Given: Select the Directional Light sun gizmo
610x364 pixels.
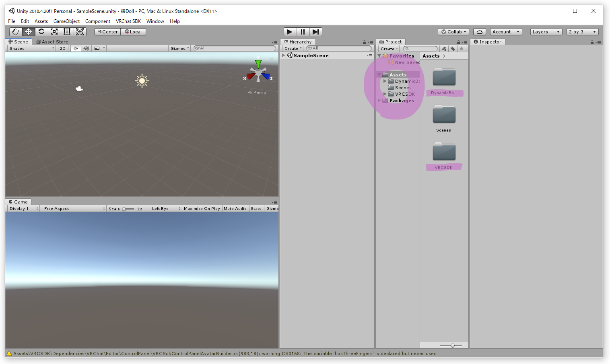Looking at the screenshot, I should click(x=142, y=81).
